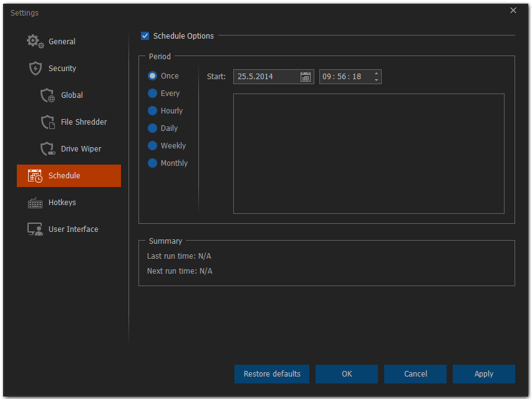Click the General gears icon
Viewport: 532px width, 399px height.
pos(36,41)
